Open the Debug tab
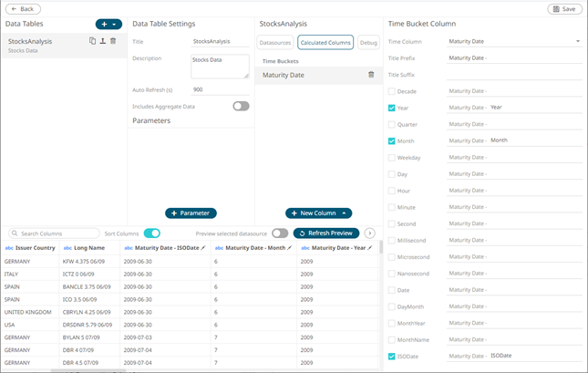 (x=368, y=42)
